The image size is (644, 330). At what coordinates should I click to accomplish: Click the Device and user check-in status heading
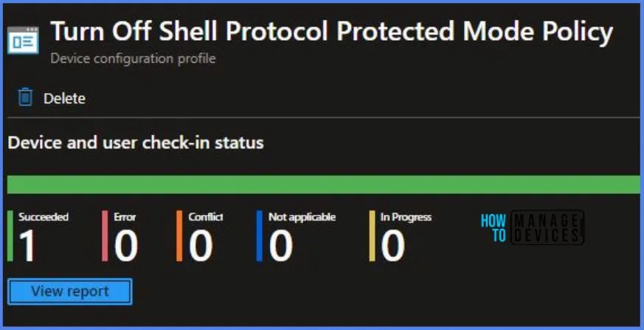click(136, 142)
